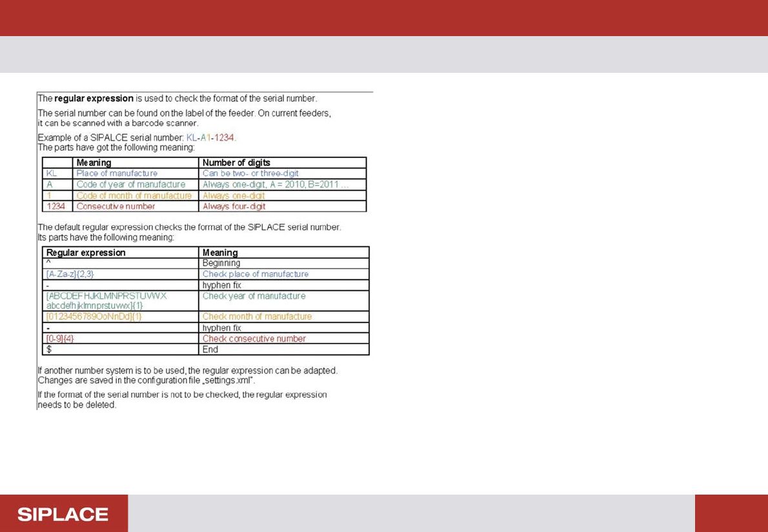Click 'Check place of manufacture' cell
Image resolution: width=768 pixels, height=532 pixels.
[284, 274]
